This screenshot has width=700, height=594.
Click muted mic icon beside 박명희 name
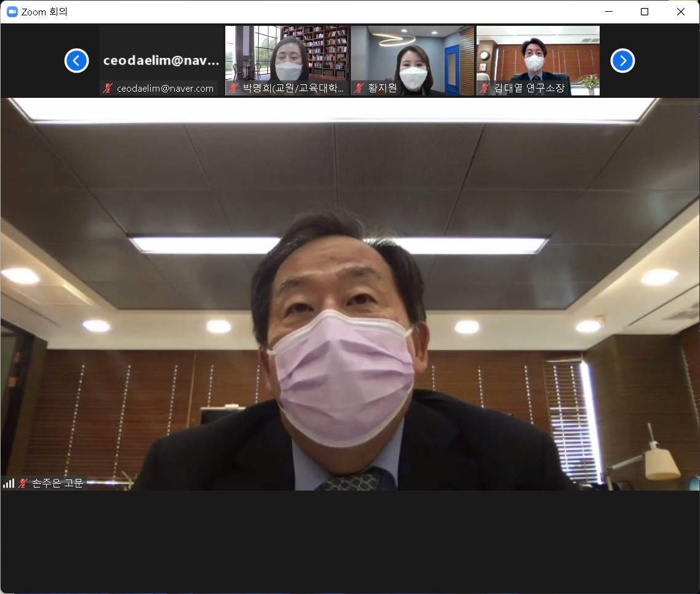coord(233,88)
